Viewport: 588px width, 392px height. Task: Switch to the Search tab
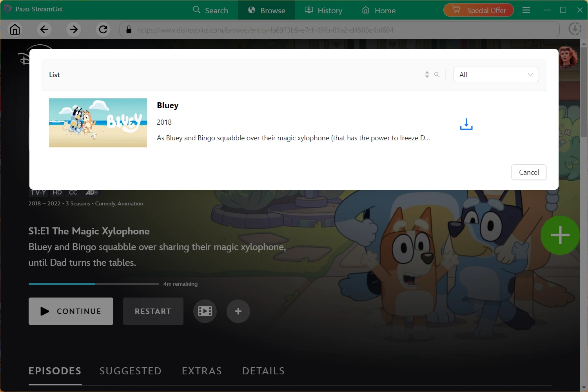(x=211, y=10)
